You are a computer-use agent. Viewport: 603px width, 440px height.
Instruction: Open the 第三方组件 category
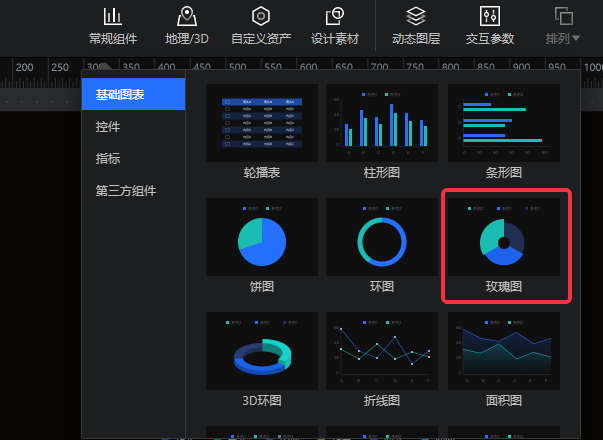125,191
